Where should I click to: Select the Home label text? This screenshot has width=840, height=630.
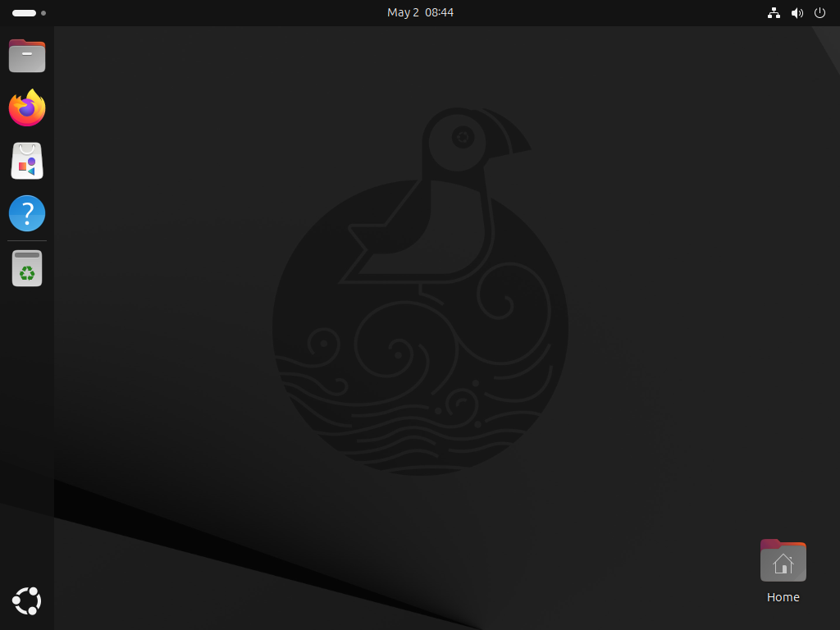[783, 597]
